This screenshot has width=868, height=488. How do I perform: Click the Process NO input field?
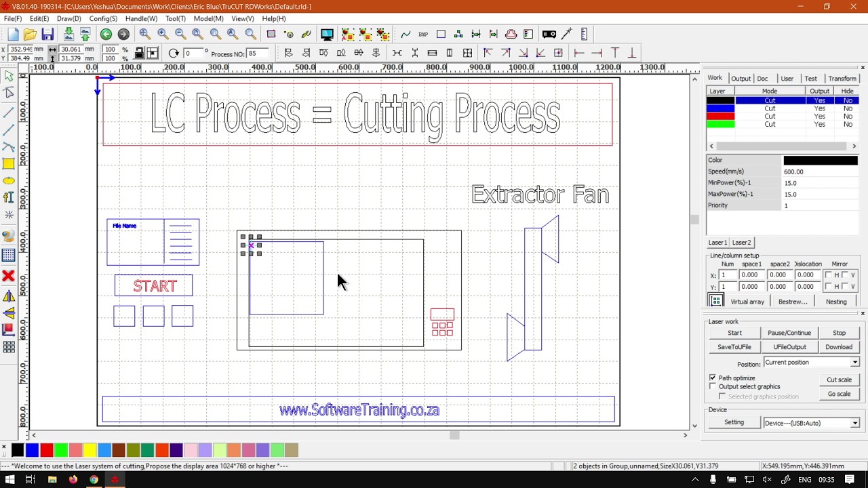pos(257,54)
